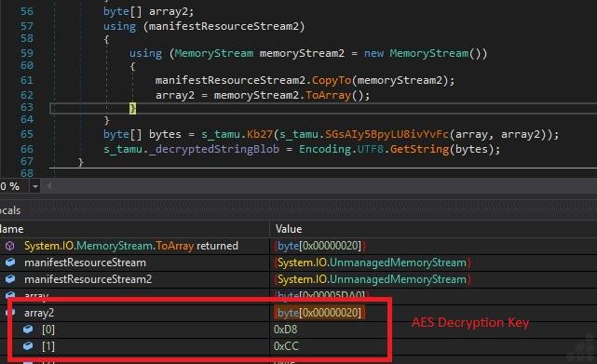Click the blue element icon for index [0]
Screen dimensions: 597x364
[28, 329]
